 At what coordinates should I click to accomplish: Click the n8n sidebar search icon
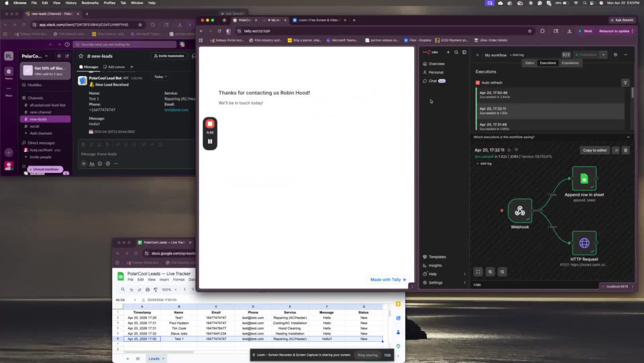pyautogui.click(x=457, y=52)
